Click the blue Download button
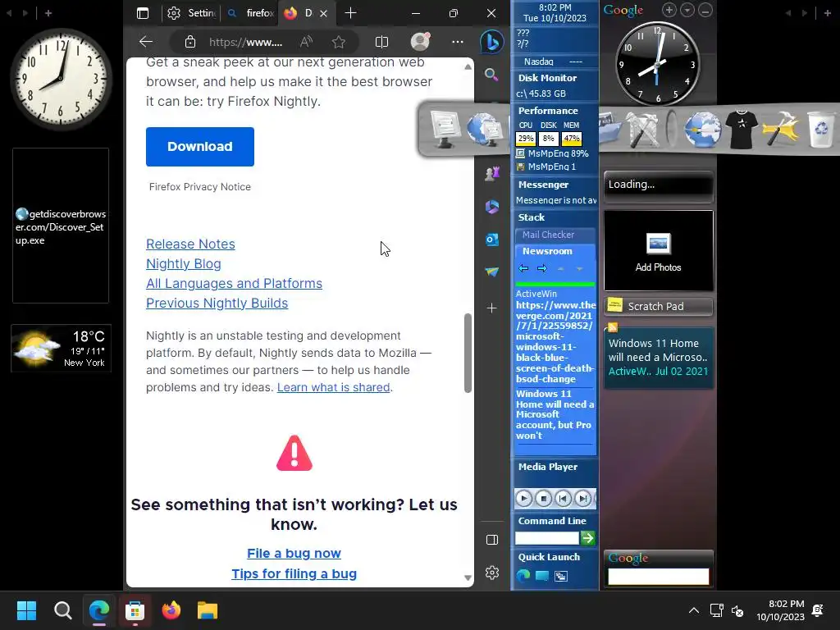840x630 pixels. [x=200, y=147]
